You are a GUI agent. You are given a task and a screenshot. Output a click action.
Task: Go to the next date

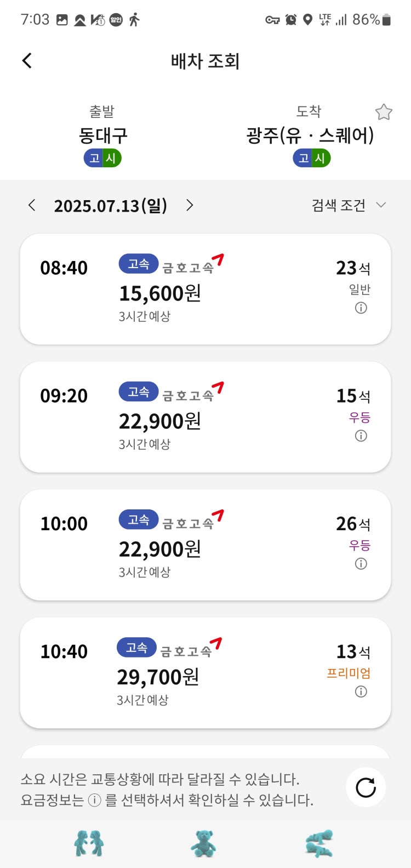click(190, 205)
